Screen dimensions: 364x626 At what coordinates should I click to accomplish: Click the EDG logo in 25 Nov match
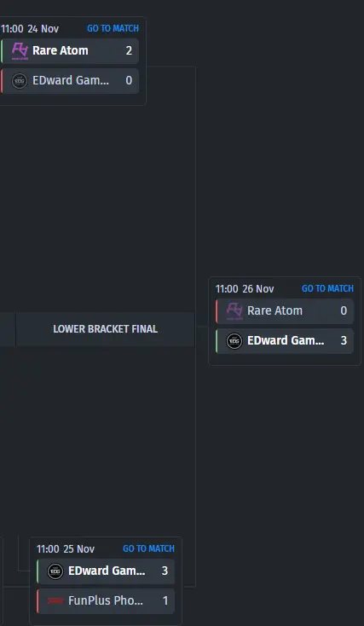[x=55, y=571]
